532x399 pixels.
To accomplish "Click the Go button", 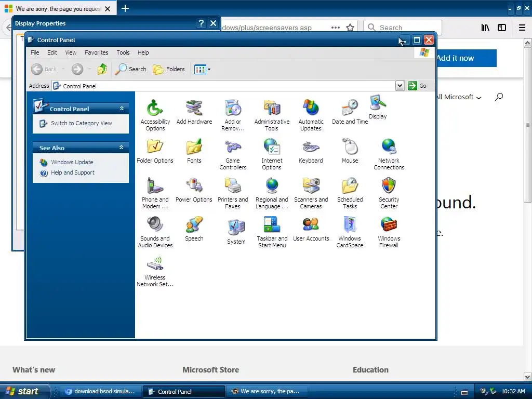I will point(417,86).
